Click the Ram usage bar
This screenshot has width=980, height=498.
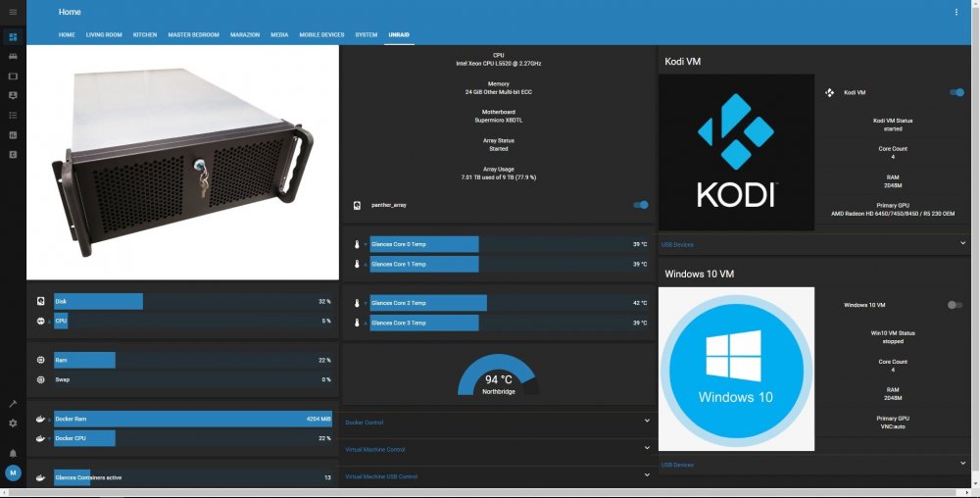click(193, 360)
